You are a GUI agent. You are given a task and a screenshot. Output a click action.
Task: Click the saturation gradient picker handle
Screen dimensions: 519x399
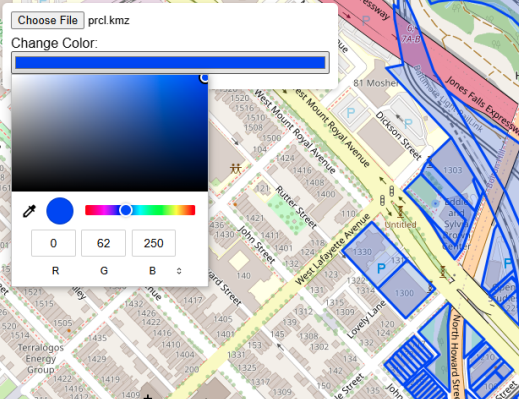[x=204, y=78]
